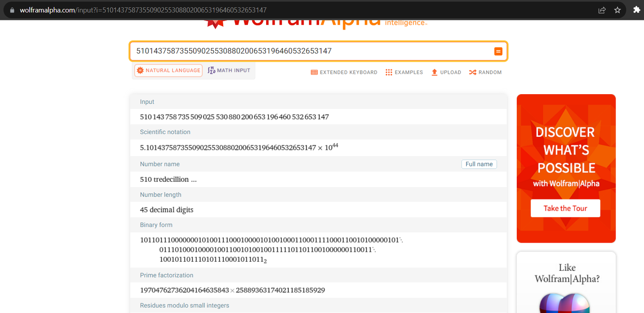Click the '510 tredecillion ...' result
Image resolution: width=644 pixels, height=313 pixels.
pyautogui.click(x=168, y=179)
